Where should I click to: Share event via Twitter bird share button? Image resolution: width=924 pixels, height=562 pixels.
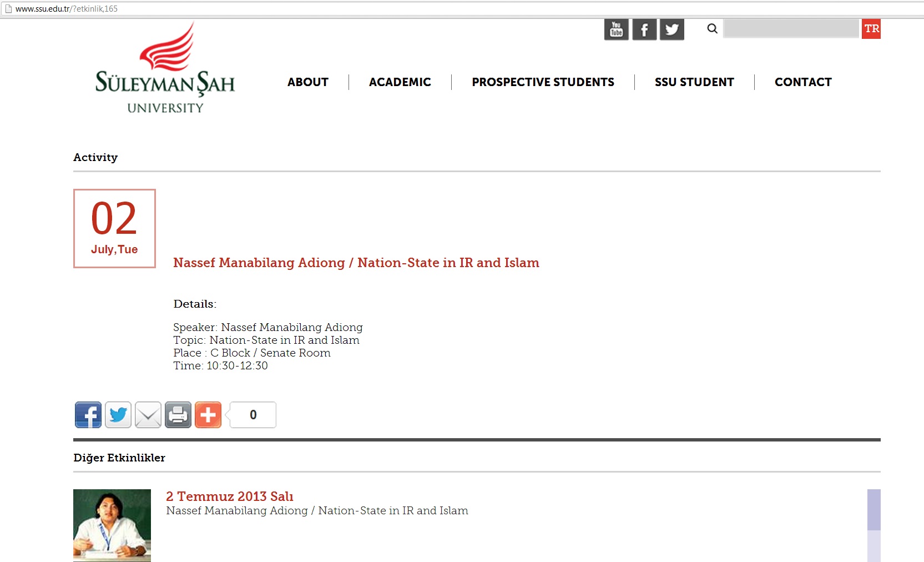(118, 415)
